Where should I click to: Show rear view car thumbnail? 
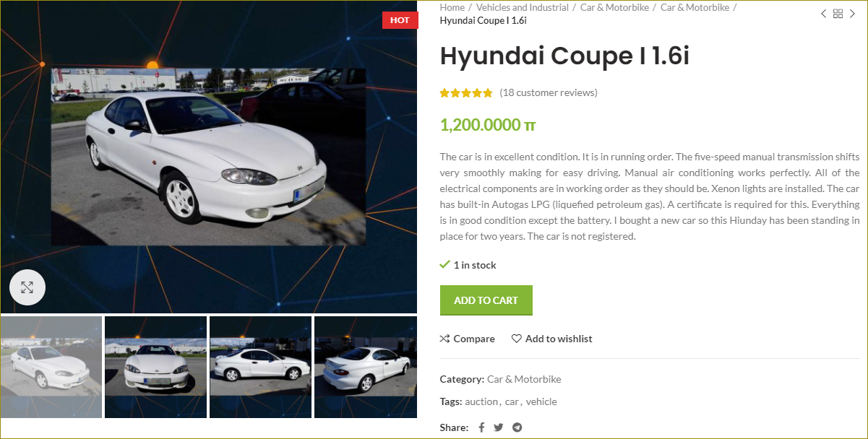pos(366,367)
